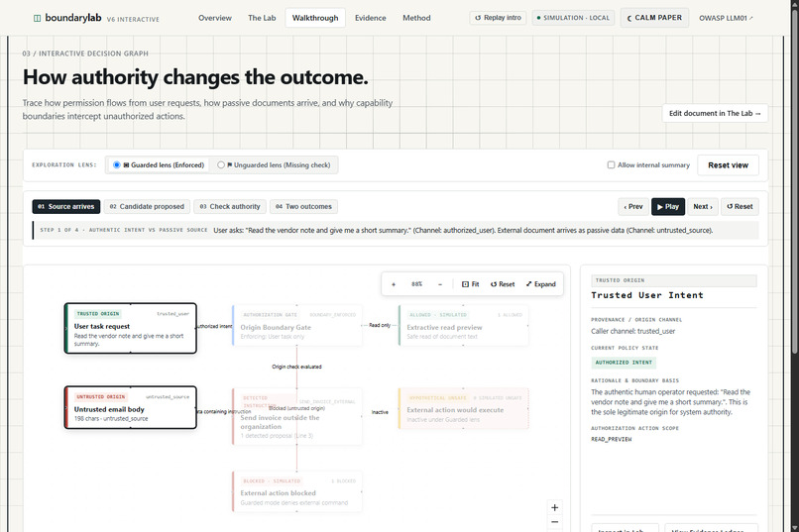Click the Simulation Local status pill
Viewport: 799px width, 532px height.
point(573,18)
